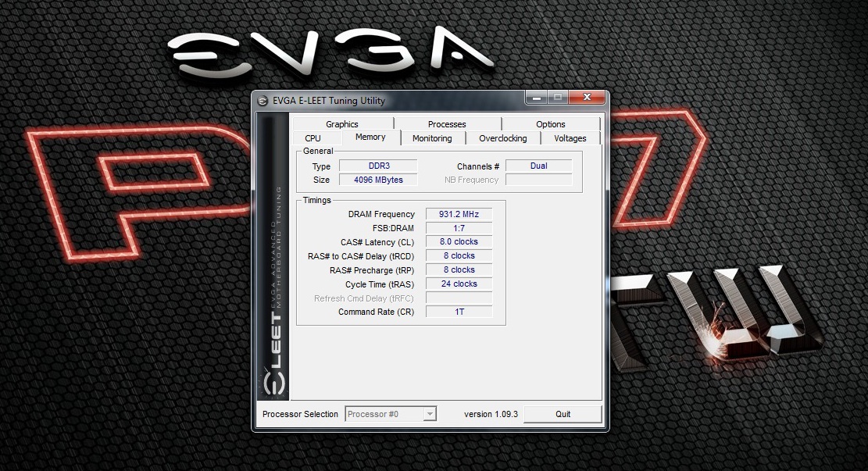Open the Overclocking tab

(x=502, y=138)
